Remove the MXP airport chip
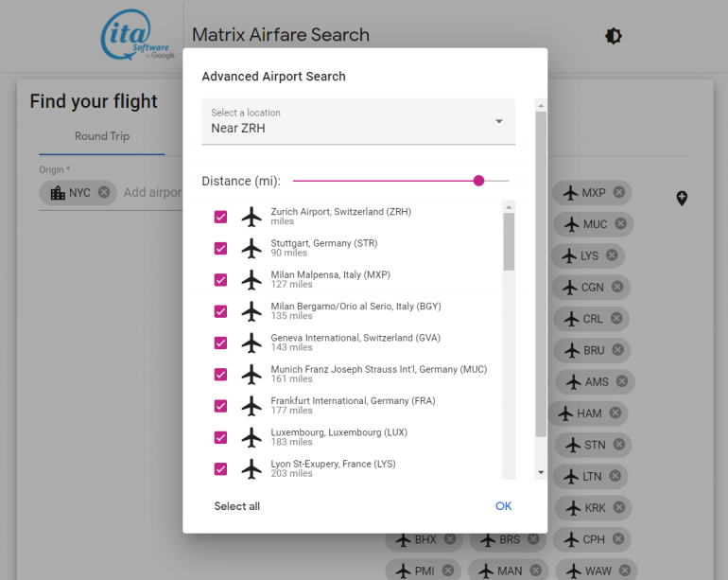728x580 pixels. [x=619, y=193]
